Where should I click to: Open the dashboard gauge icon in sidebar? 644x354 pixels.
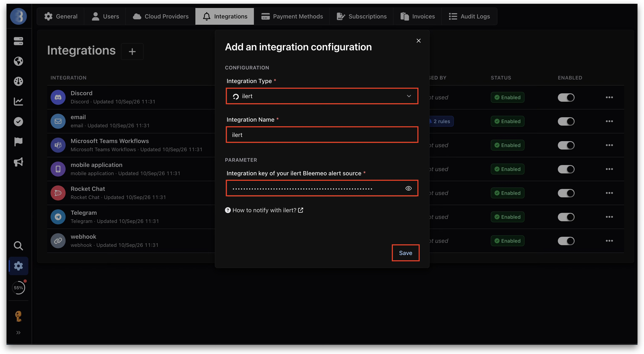coord(18,81)
